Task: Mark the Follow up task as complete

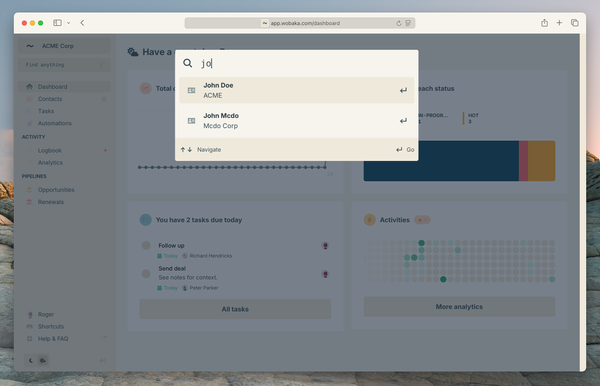Action: (x=146, y=245)
